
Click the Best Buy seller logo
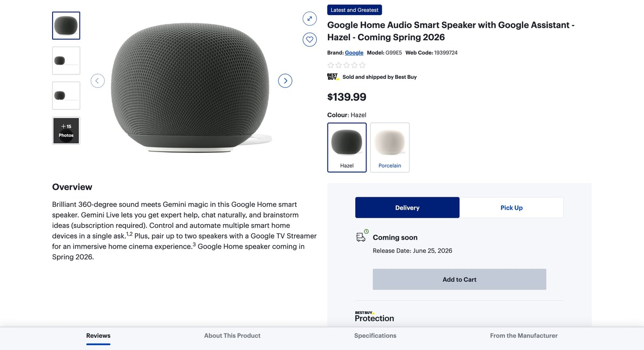coord(333,77)
